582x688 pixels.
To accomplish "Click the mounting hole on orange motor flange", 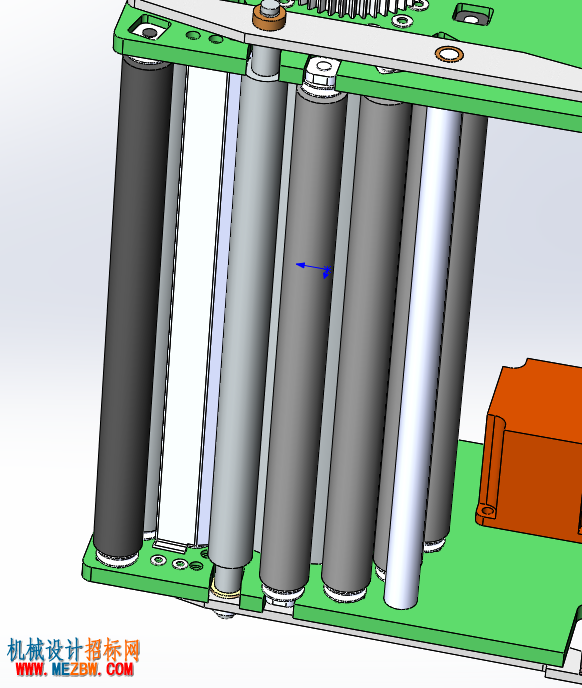I will coord(488,511).
